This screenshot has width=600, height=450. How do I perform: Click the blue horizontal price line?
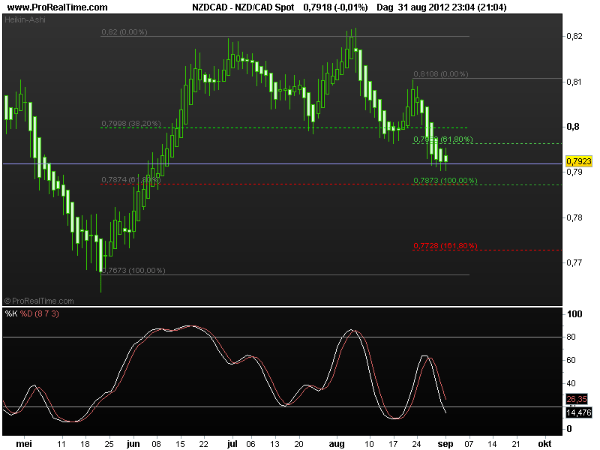[x=282, y=164]
